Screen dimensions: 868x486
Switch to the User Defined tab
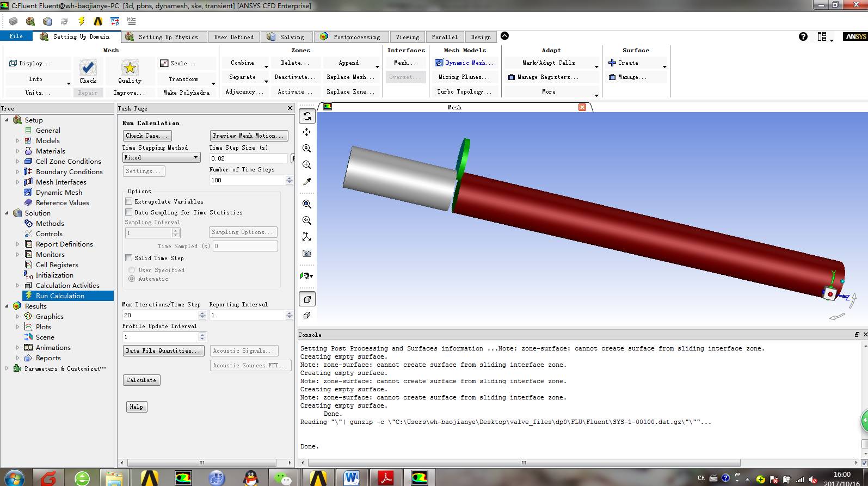[234, 37]
